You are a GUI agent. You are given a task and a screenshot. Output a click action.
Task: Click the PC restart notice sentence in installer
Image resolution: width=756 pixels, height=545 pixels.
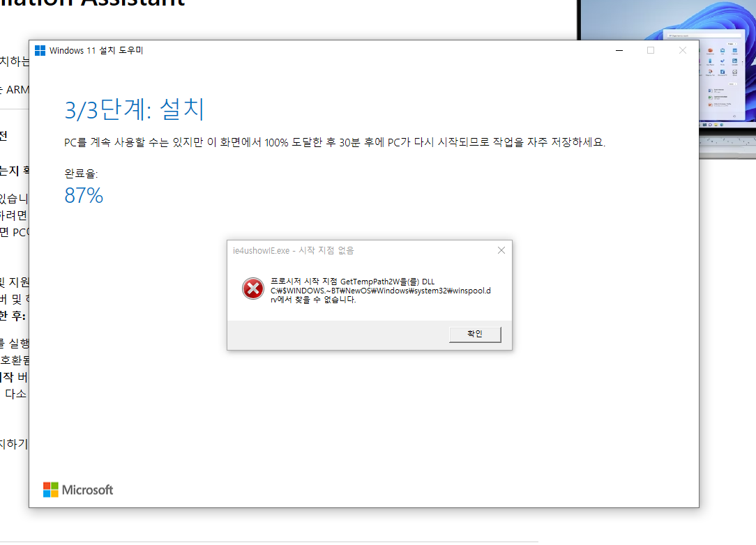(335, 142)
